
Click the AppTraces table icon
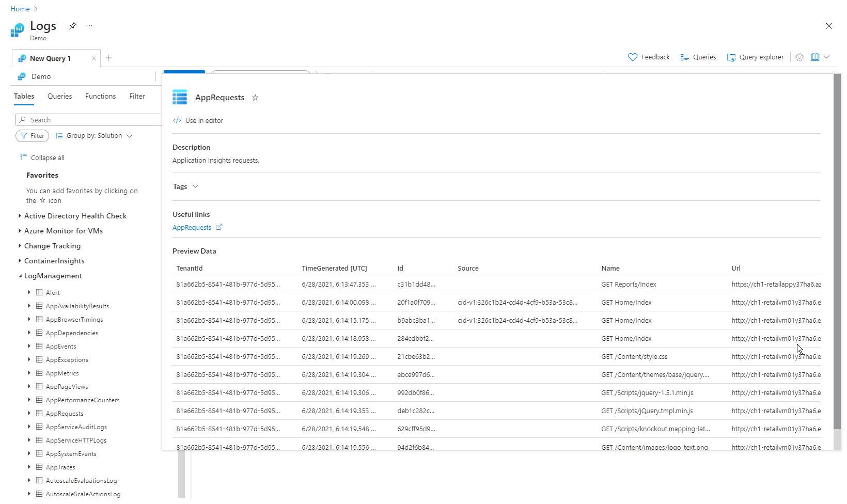[x=39, y=467]
